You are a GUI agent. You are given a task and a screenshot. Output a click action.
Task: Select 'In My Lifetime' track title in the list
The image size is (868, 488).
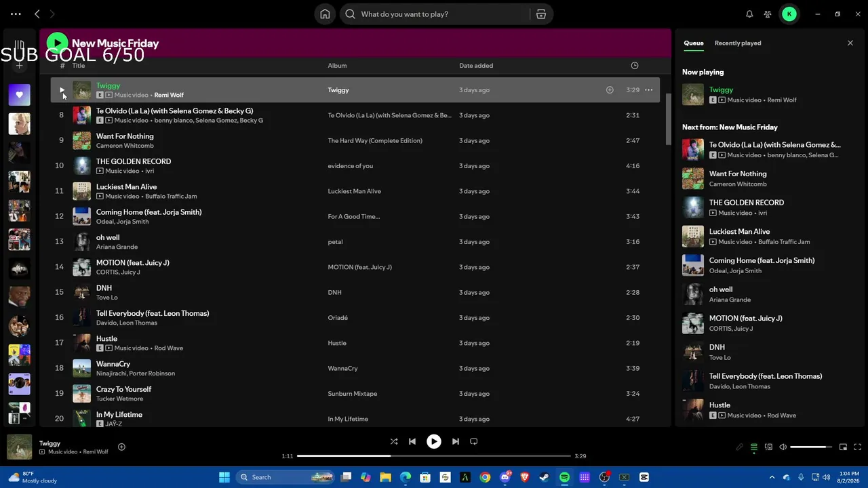click(119, 414)
